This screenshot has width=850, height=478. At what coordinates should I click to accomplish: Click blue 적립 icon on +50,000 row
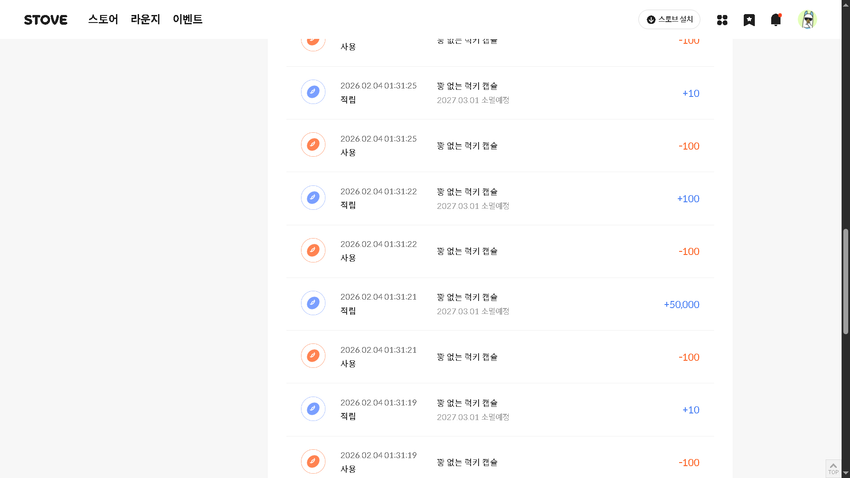coord(313,303)
